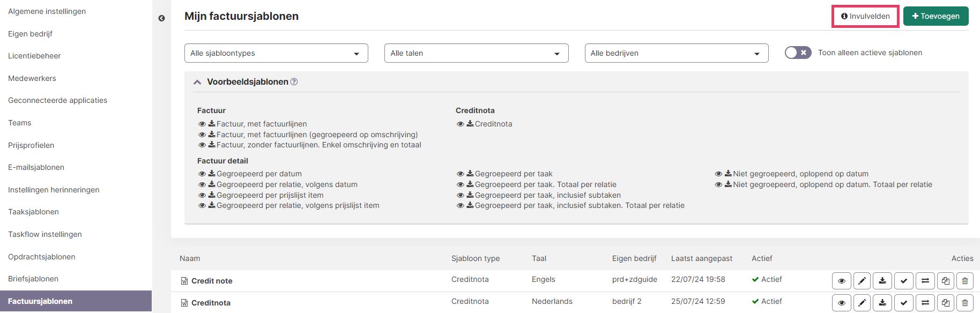Click the swap arrows action for Creditnota row
The height and width of the screenshot is (313, 980).
pos(925,303)
